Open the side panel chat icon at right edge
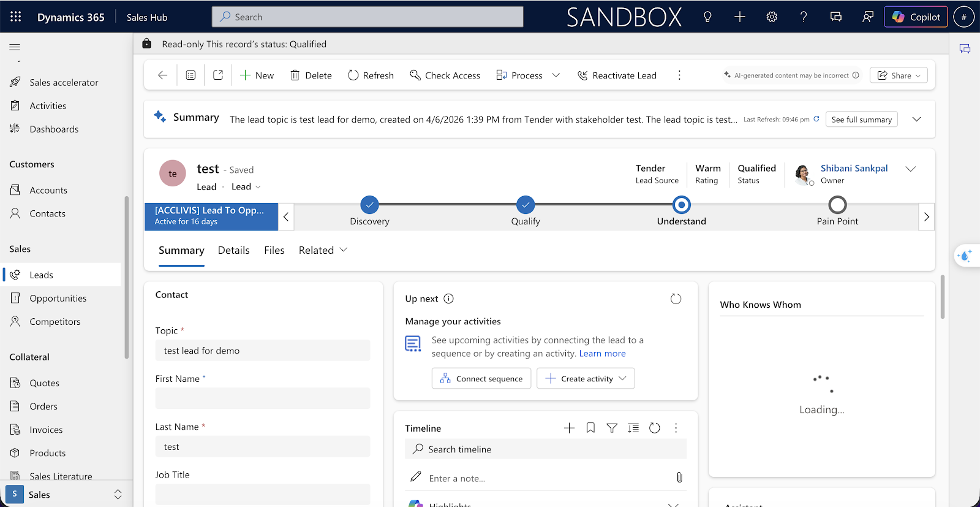This screenshot has height=507, width=980. coord(965,49)
